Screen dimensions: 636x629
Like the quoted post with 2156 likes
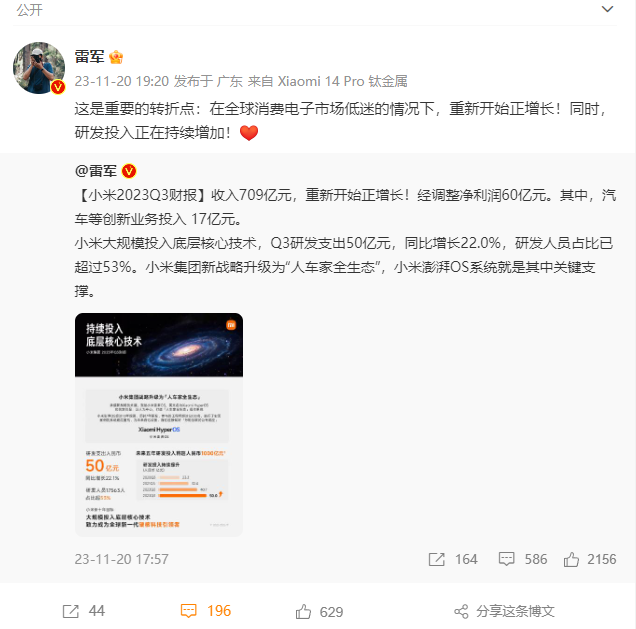(571, 559)
